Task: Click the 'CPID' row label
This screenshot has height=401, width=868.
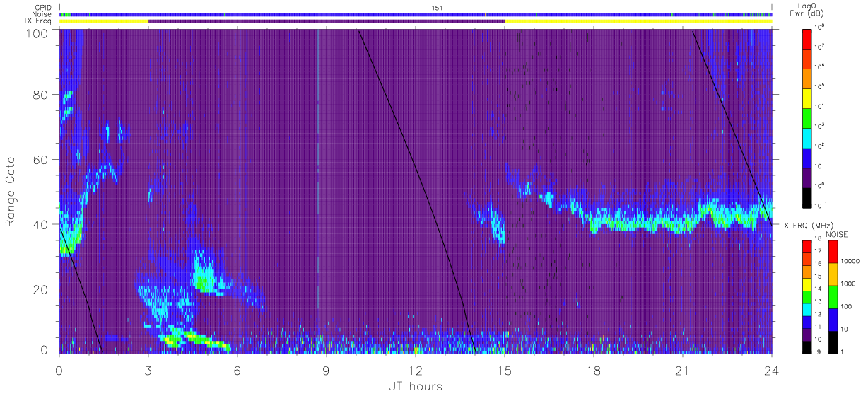Action: [x=42, y=7]
